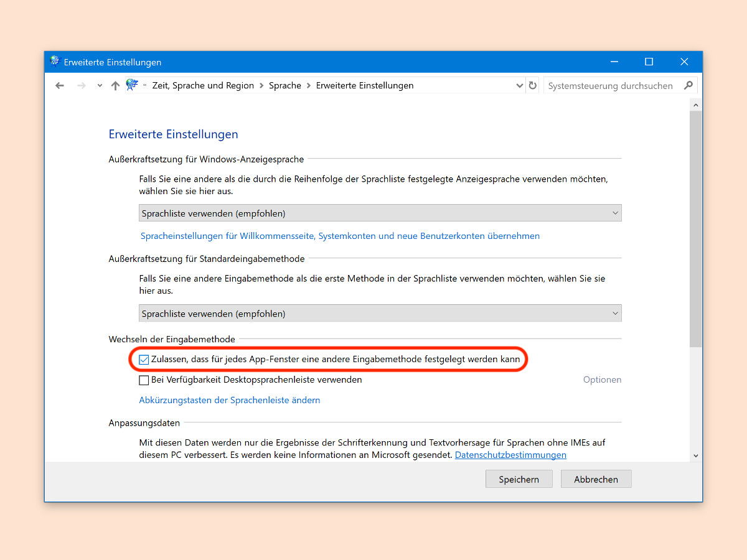This screenshot has height=560, width=747.
Task: Uncheck Zulassen app window input method checkbox
Action: click(144, 360)
